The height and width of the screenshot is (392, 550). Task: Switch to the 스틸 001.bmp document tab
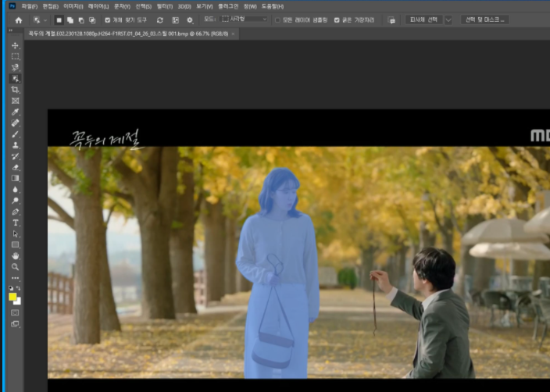[x=128, y=34]
